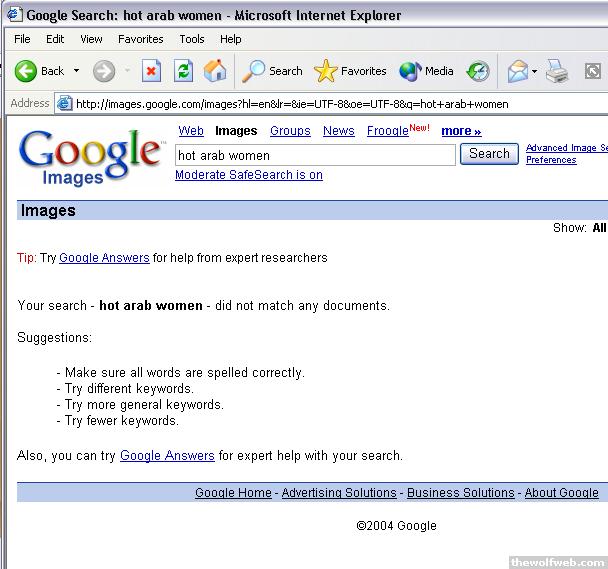608x569 pixels.
Task: Go to the Home page icon
Action: click(215, 71)
